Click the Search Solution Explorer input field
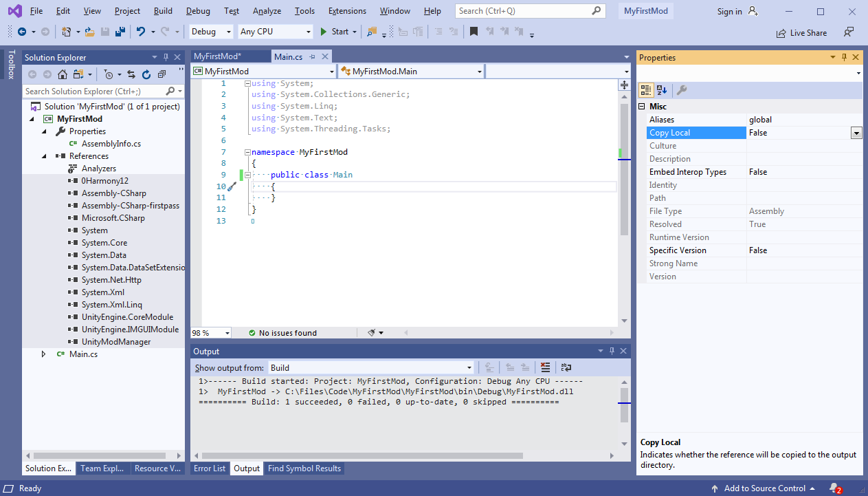 pos(103,91)
